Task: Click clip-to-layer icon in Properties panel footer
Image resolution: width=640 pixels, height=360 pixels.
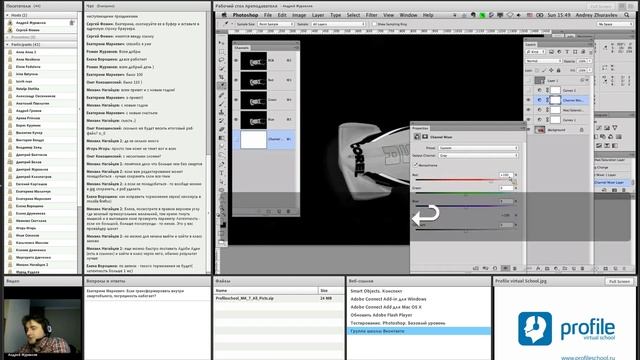Action: 476,268
